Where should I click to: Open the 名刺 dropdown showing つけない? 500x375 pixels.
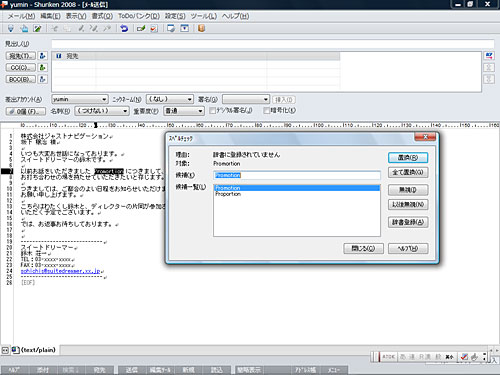click(102, 111)
